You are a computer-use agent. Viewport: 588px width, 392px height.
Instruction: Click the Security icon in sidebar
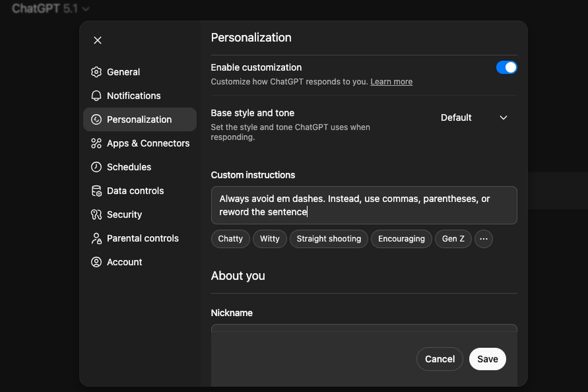97,215
